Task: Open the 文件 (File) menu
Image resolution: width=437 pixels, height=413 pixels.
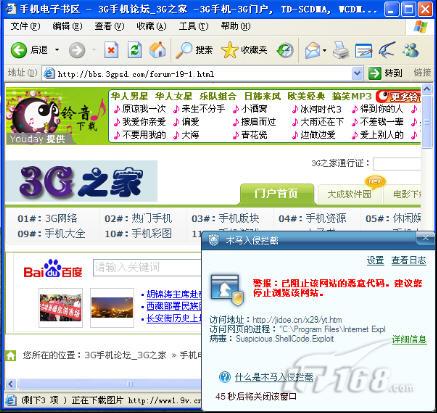Action: click(x=25, y=26)
